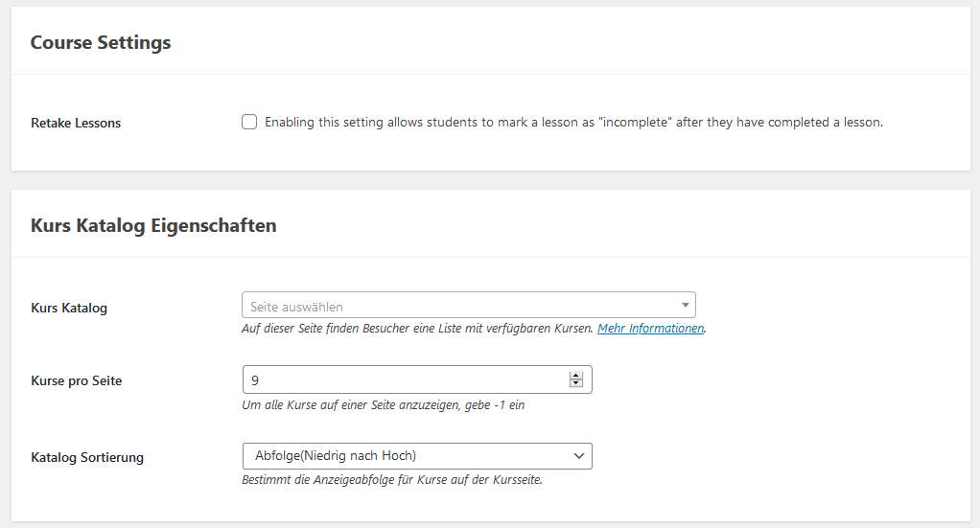The width and height of the screenshot is (980, 528).
Task: Click the 'Retake Lessons' row label
Action: coord(76,123)
